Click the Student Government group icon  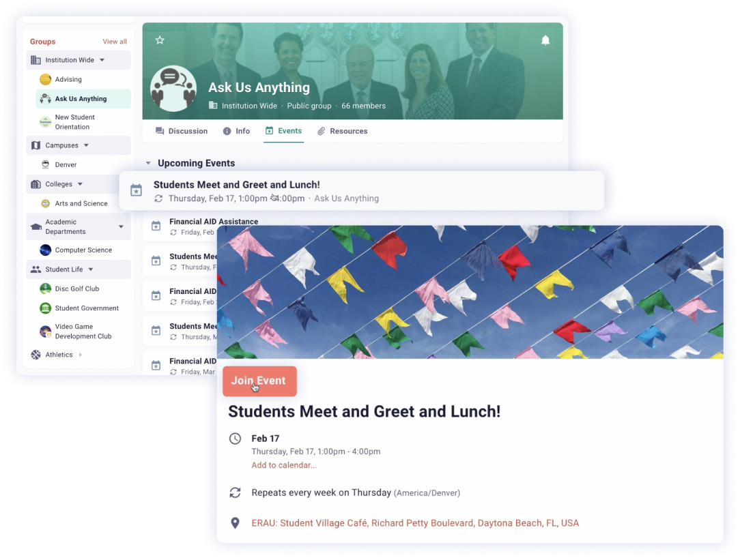45,308
